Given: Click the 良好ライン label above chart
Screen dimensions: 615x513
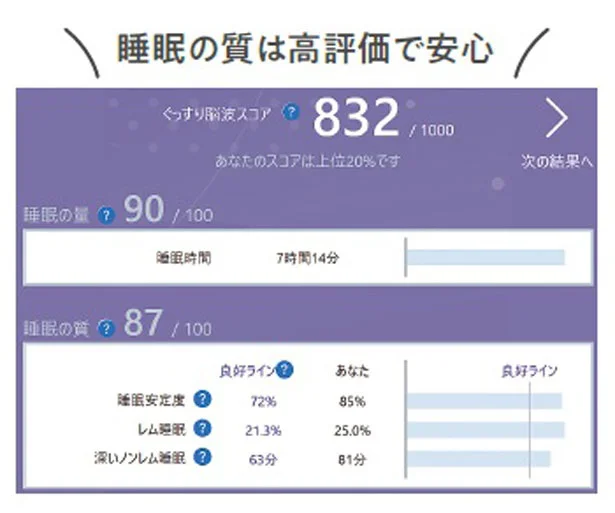Looking at the screenshot, I should point(529,371).
